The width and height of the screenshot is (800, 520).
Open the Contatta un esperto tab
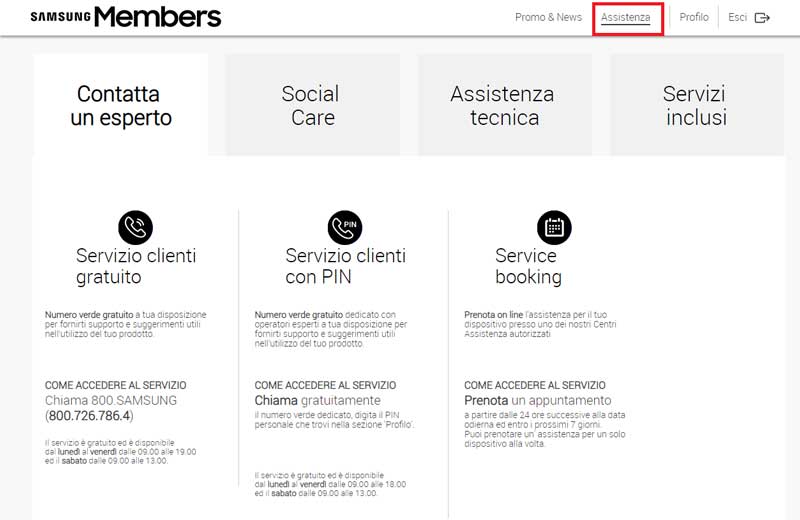(x=121, y=105)
